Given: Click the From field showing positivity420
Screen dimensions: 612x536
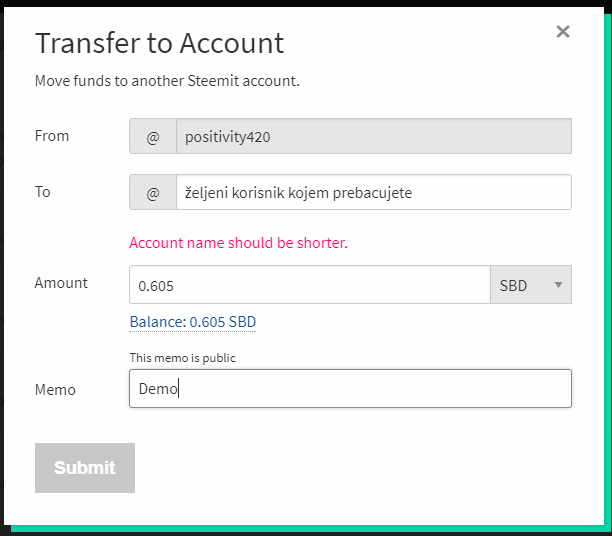Looking at the screenshot, I should coord(373,137).
